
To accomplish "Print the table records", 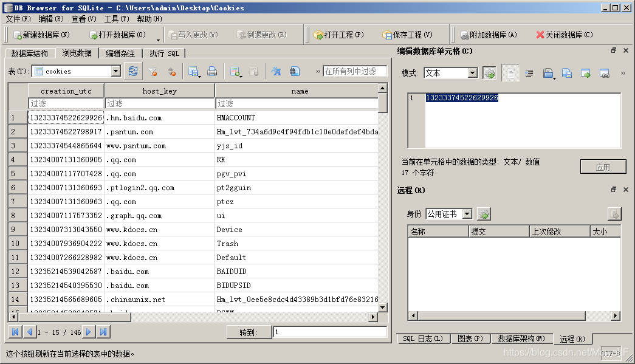I will click(212, 72).
